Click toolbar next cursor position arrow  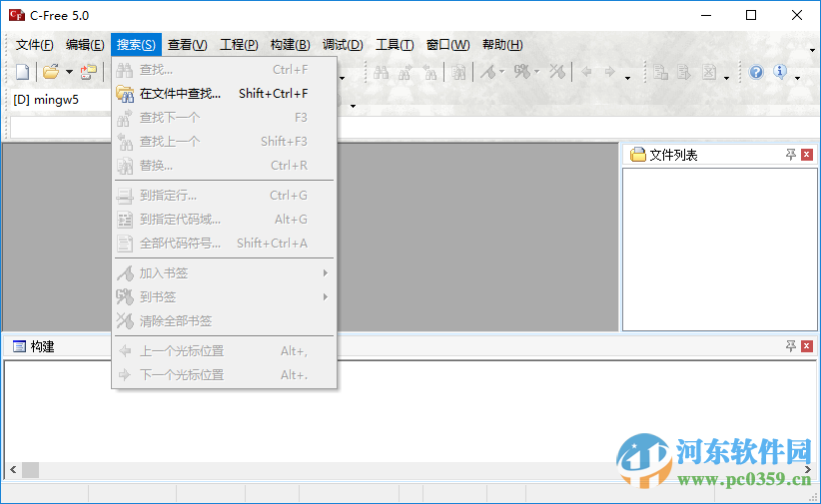click(609, 72)
